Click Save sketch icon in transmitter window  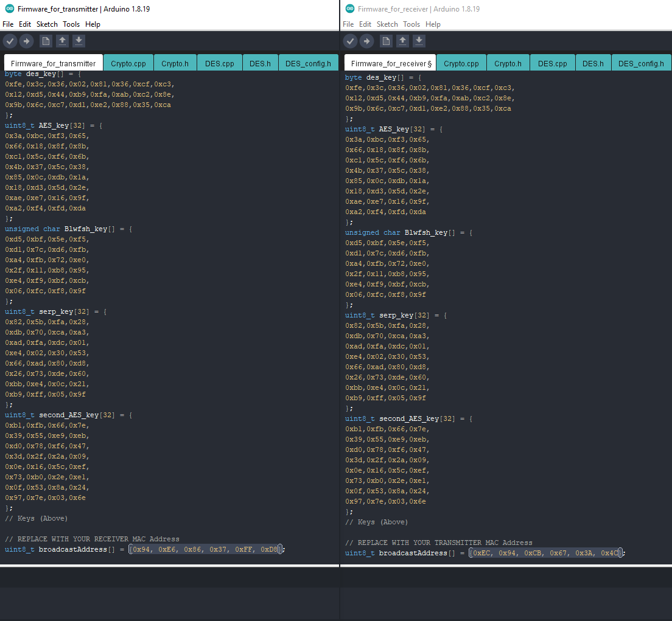coord(79,41)
